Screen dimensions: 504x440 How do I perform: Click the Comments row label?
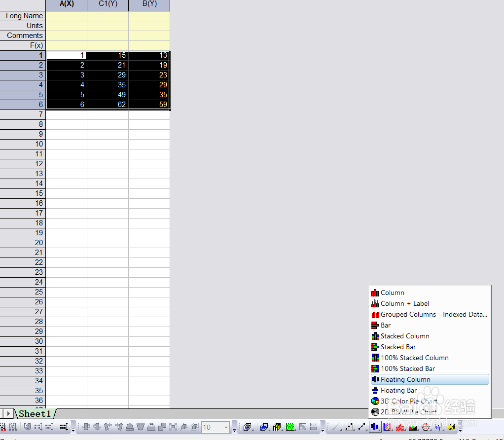23,36
